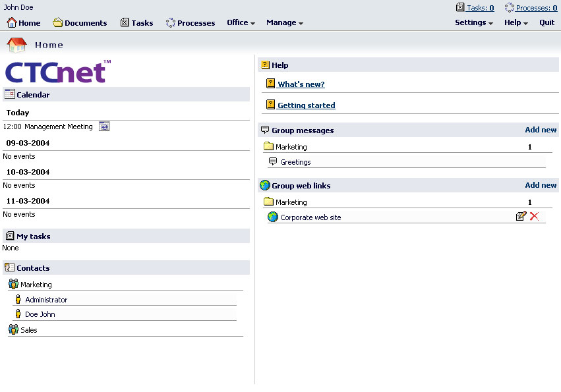Open the What's new? help link
561x392 pixels.
click(301, 84)
